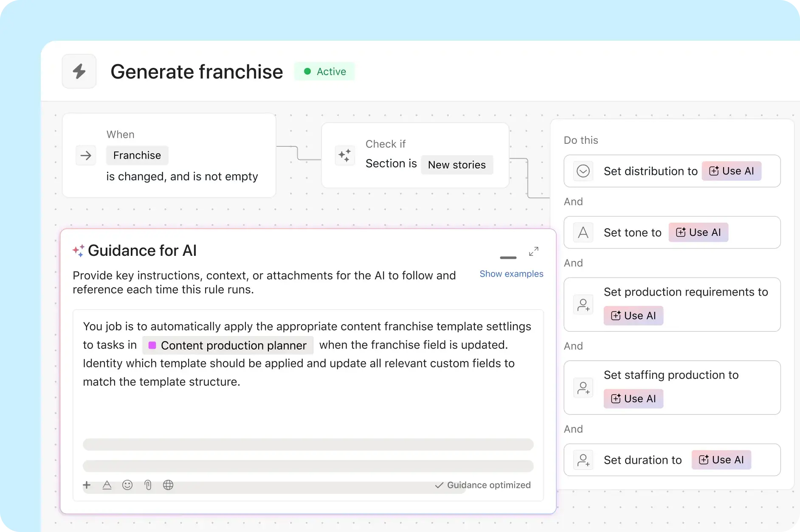Click the plus icon in the guidance toolbar
Screen dimensions: 800x532
pyautogui.click(x=87, y=485)
